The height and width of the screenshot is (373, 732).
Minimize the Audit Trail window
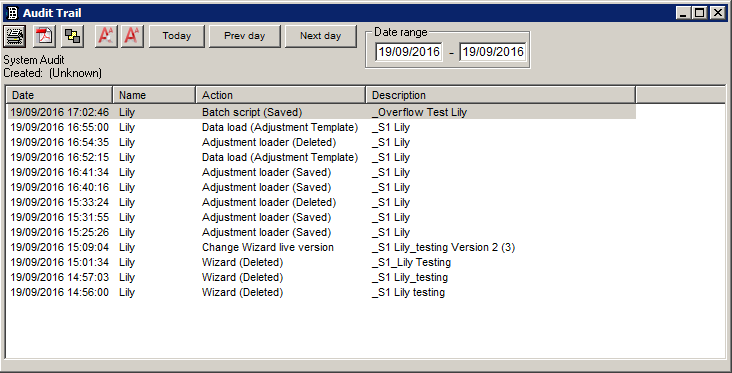[x=683, y=13]
